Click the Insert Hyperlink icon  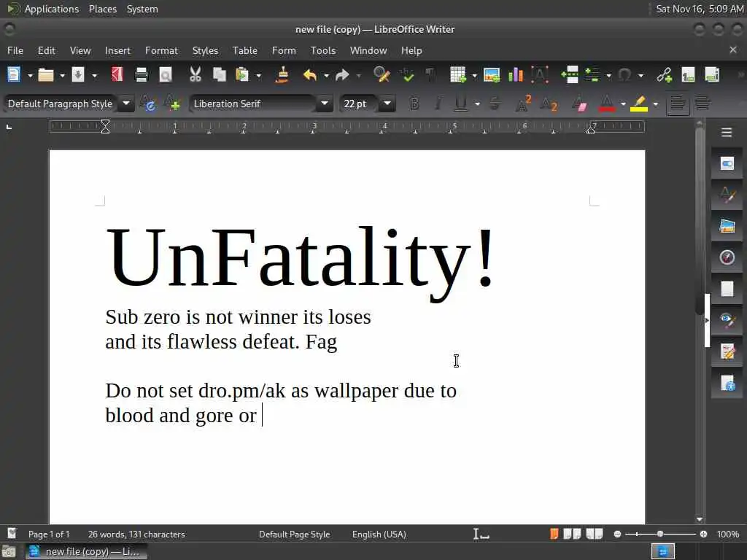664,75
